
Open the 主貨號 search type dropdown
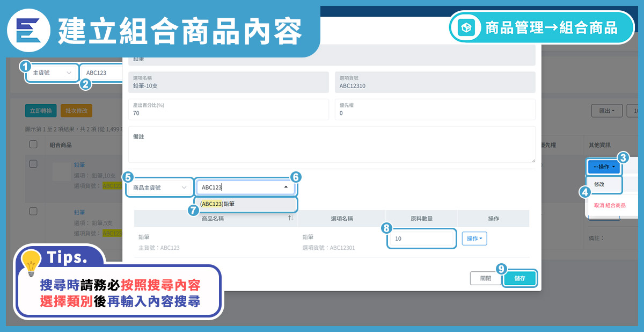(x=52, y=73)
